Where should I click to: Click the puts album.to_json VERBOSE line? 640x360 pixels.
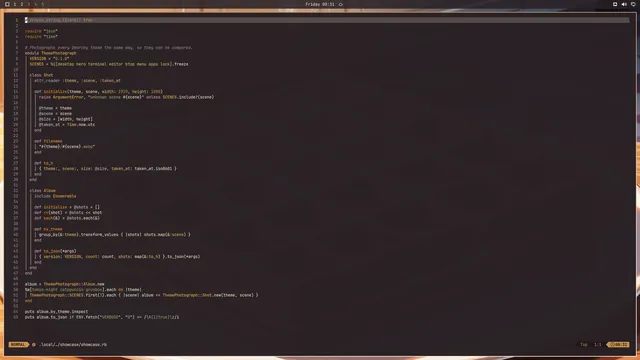point(102,317)
